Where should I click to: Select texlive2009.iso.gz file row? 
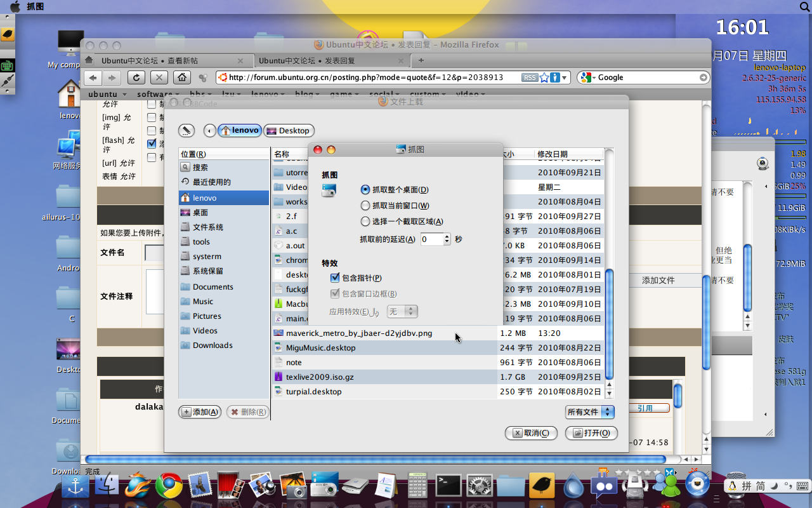click(438, 377)
